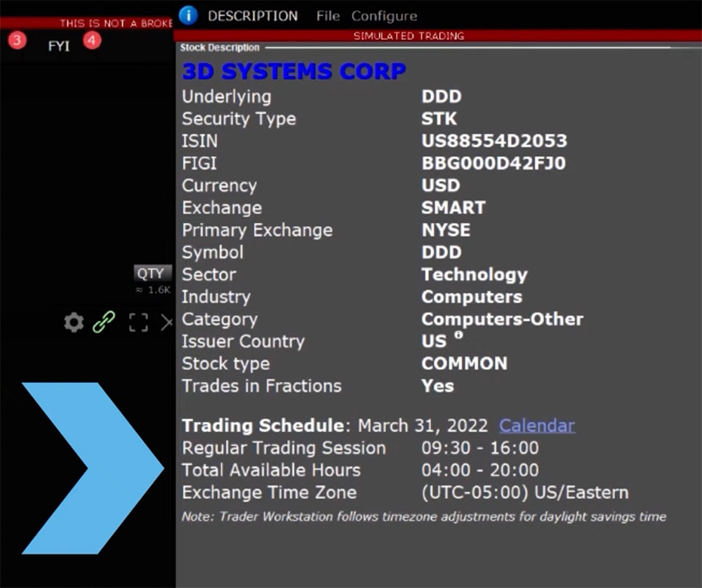The width and height of the screenshot is (702, 588).
Task: Click the QTY field header
Action: pos(152,273)
